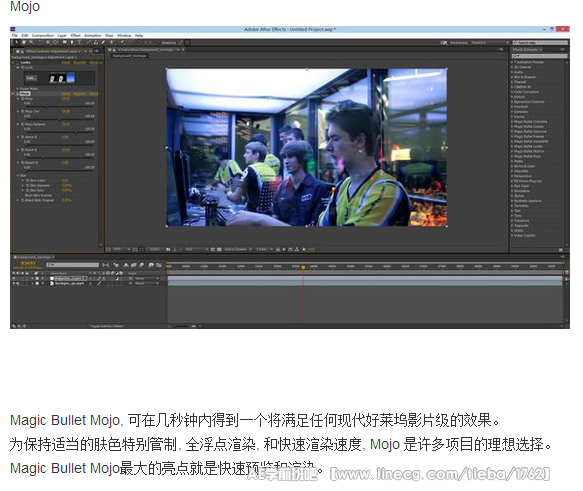Open the Effect menu
The width and height of the screenshot is (583, 491).
[x=75, y=36]
